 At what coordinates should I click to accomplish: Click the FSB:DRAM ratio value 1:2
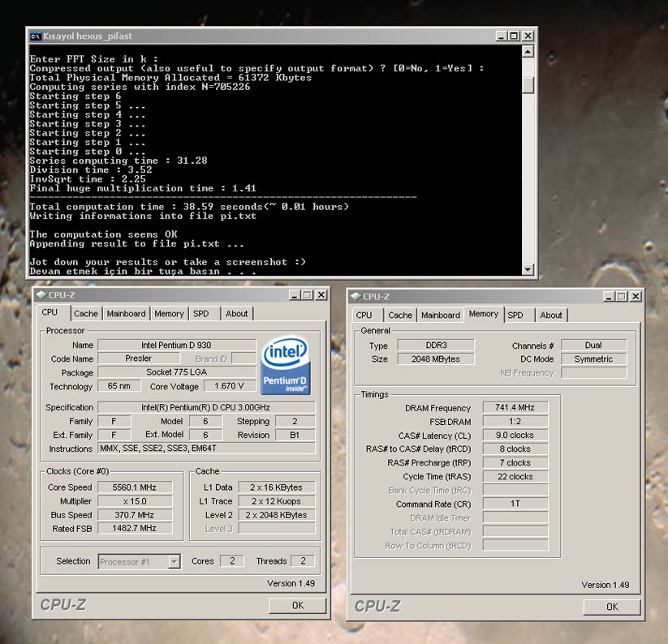click(515, 422)
